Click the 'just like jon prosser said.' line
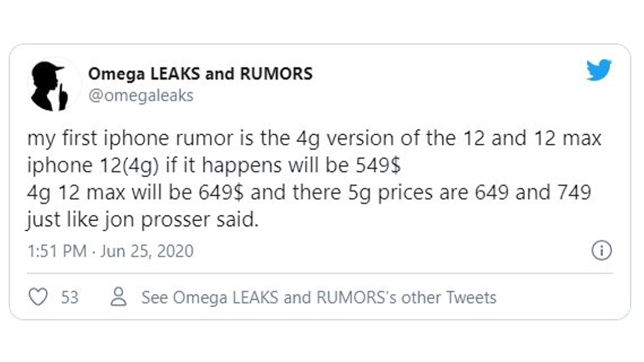Viewport: 644px width, 362px height. tap(142, 220)
